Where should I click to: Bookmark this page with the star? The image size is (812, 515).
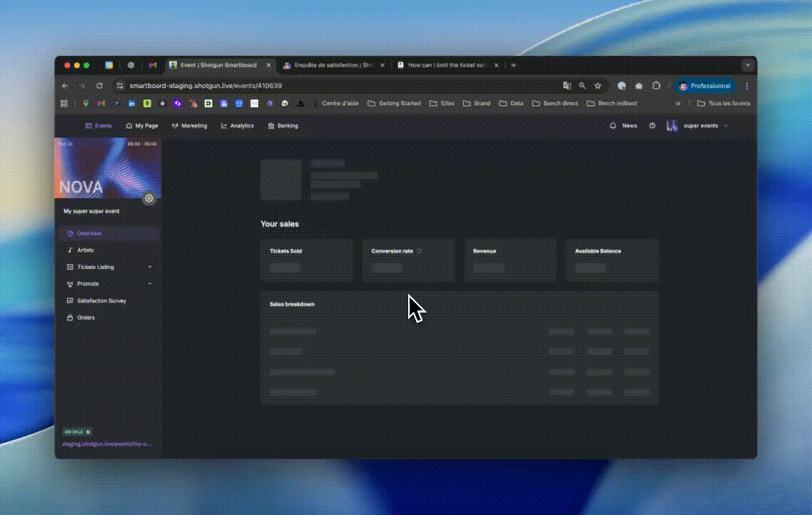(x=598, y=86)
